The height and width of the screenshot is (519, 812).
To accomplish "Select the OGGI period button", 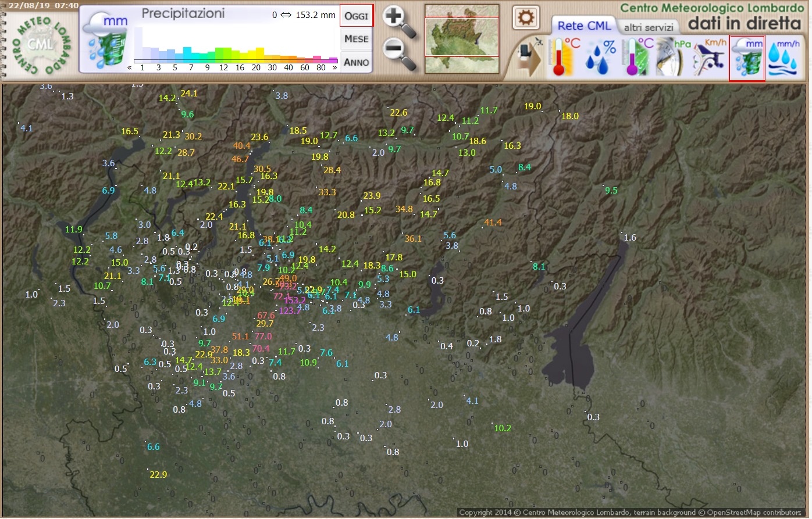I will click(356, 16).
